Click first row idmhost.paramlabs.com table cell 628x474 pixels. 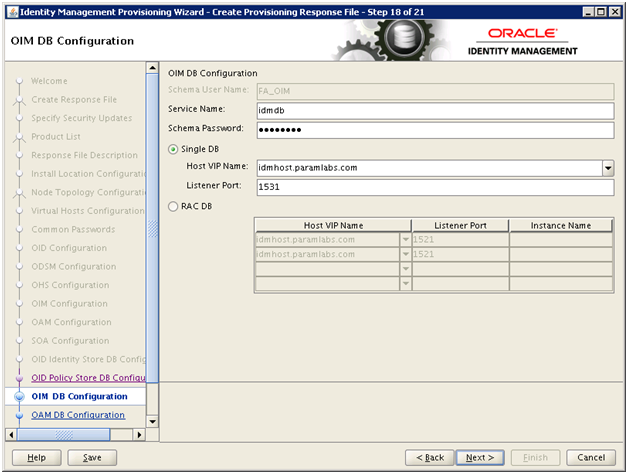pos(327,240)
